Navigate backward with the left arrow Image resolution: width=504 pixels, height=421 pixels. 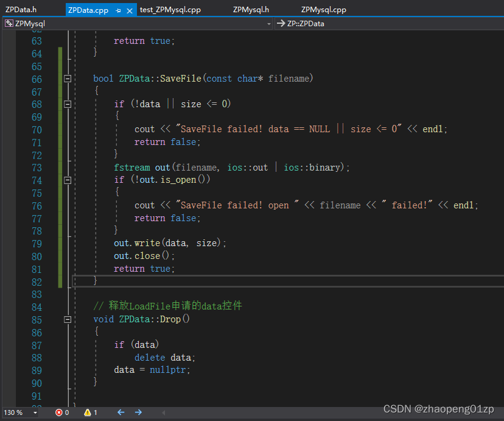coord(121,412)
